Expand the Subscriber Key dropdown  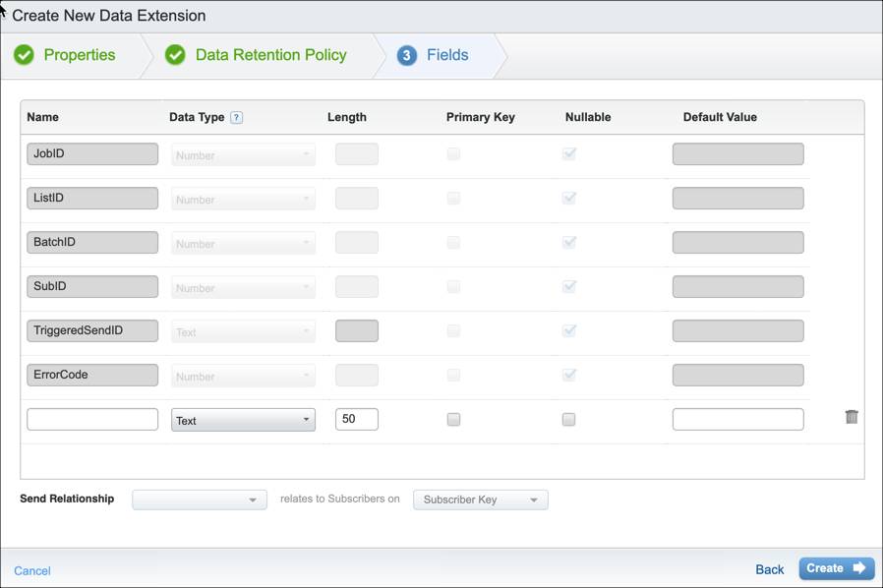tap(480, 500)
